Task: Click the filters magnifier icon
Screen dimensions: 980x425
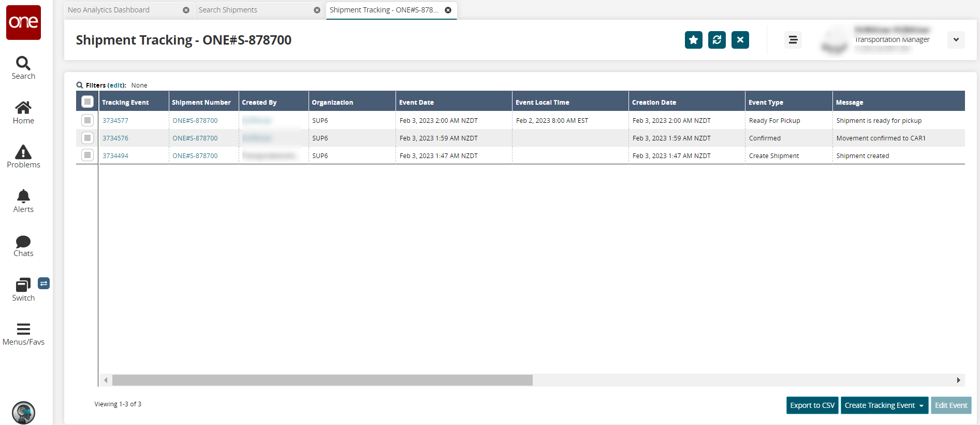Action: (x=80, y=85)
